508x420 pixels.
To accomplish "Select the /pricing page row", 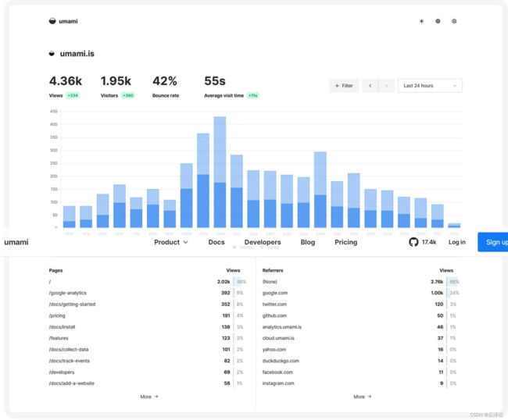I will click(x=148, y=315).
